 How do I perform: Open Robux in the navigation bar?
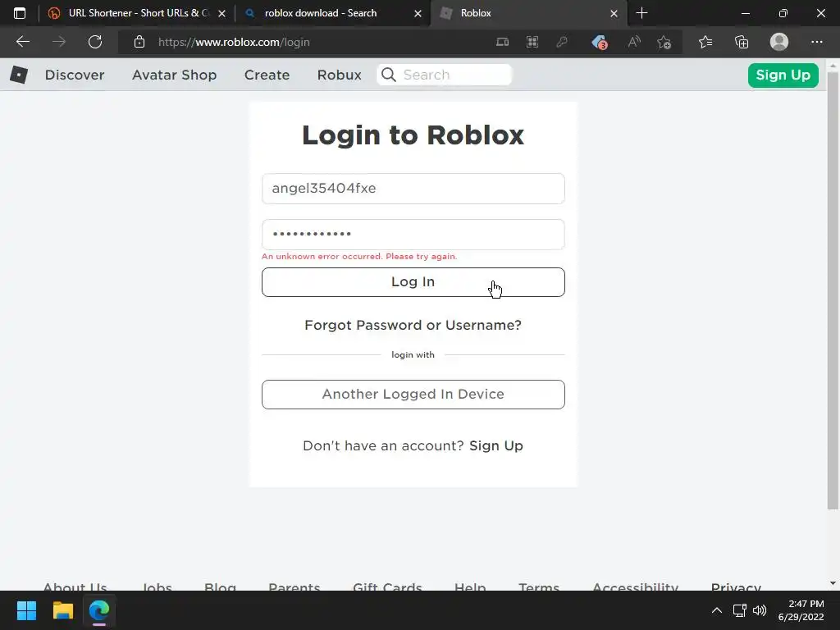point(339,75)
